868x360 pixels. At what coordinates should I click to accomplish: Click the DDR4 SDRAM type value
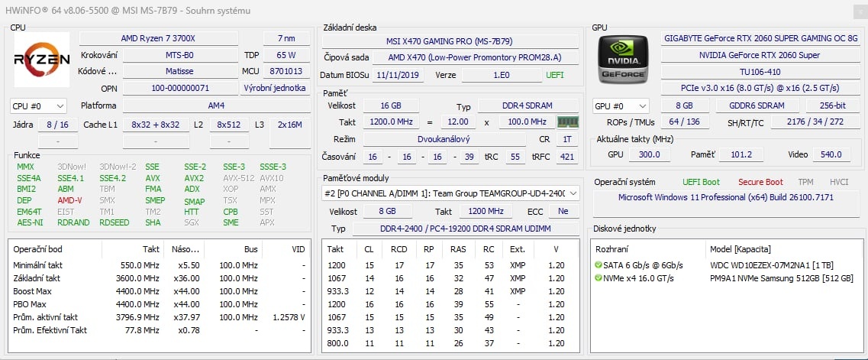pos(528,105)
